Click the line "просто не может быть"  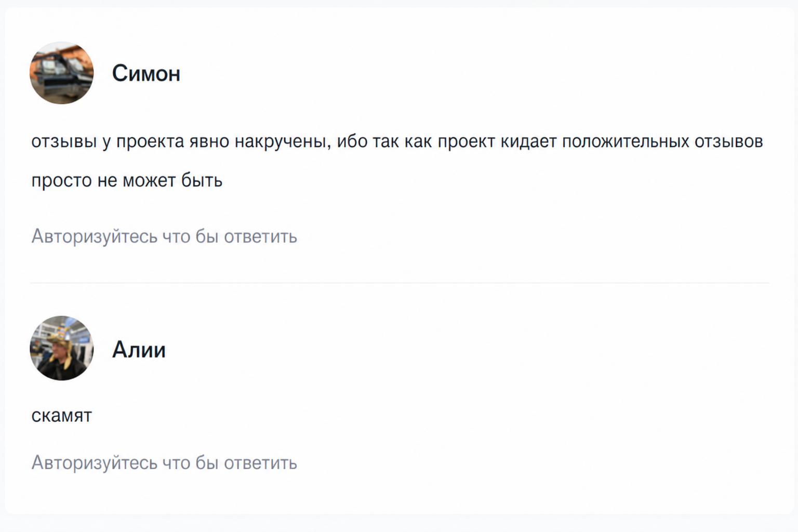tap(127, 180)
